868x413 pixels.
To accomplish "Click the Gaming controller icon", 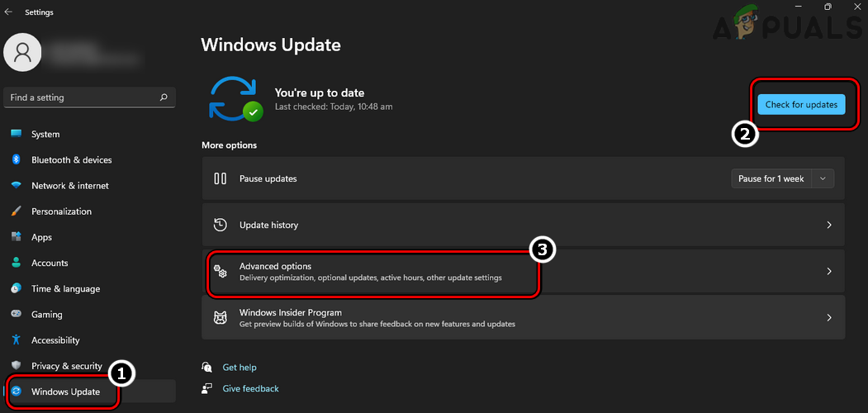I will [x=16, y=315].
